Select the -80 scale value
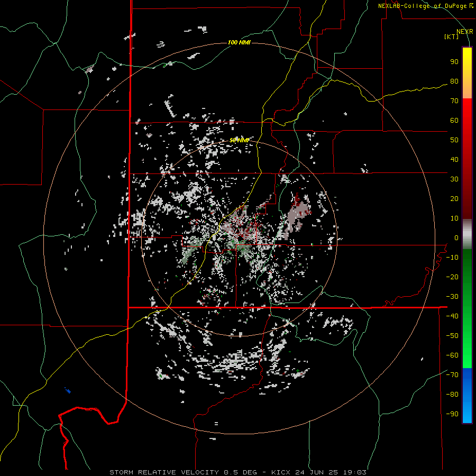The height and width of the screenshot is (476, 476). click(452, 395)
